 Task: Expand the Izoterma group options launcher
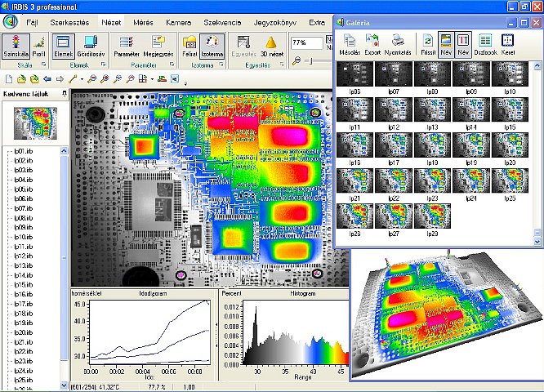click(x=221, y=65)
